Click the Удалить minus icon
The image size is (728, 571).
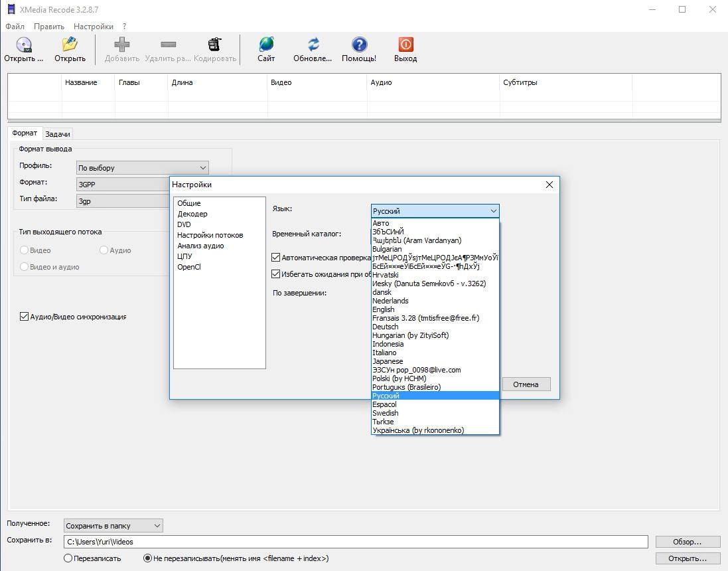click(x=168, y=44)
